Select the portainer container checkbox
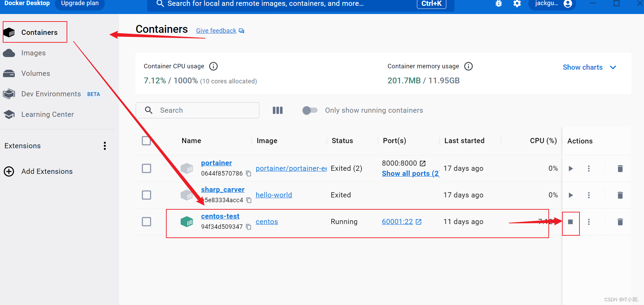The width and height of the screenshot is (644, 305). pyautogui.click(x=146, y=168)
